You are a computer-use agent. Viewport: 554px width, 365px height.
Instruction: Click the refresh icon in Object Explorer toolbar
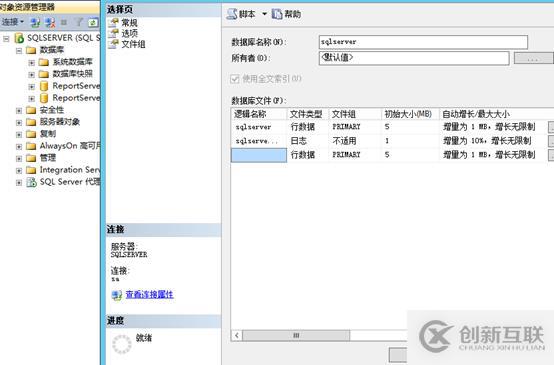[93, 23]
